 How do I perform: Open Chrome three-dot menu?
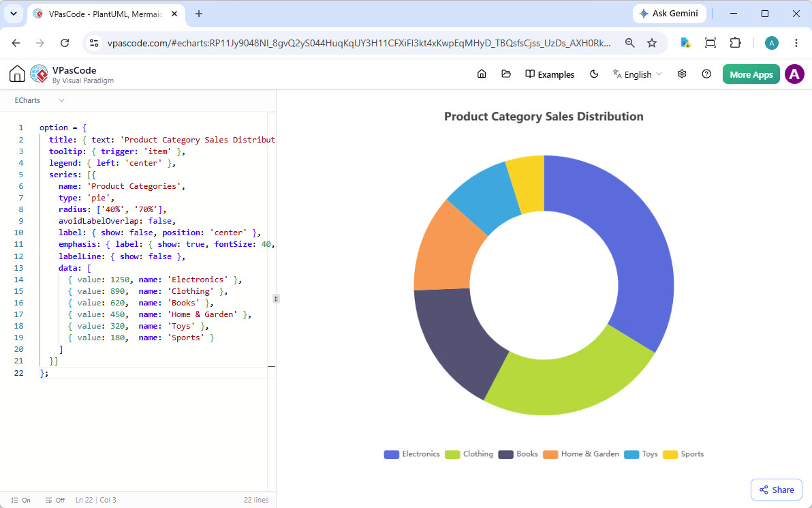[x=796, y=43]
